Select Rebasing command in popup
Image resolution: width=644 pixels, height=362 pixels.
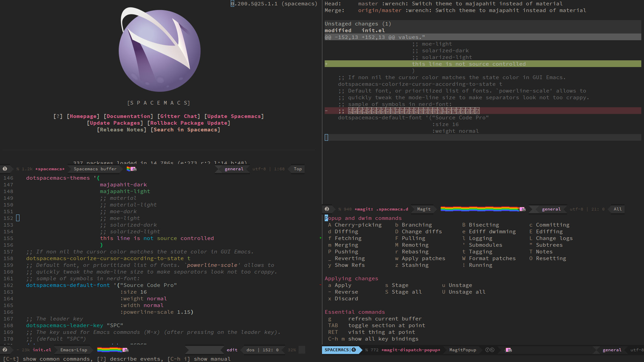pyautogui.click(x=412, y=252)
